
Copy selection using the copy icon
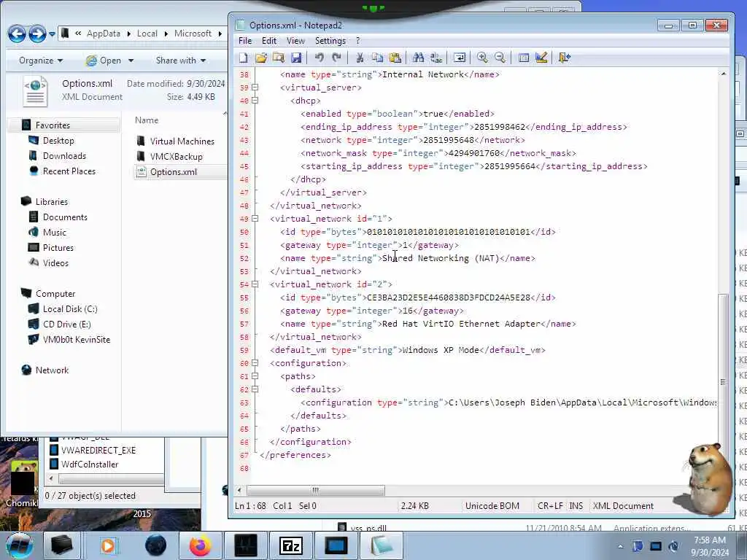coord(377,58)
